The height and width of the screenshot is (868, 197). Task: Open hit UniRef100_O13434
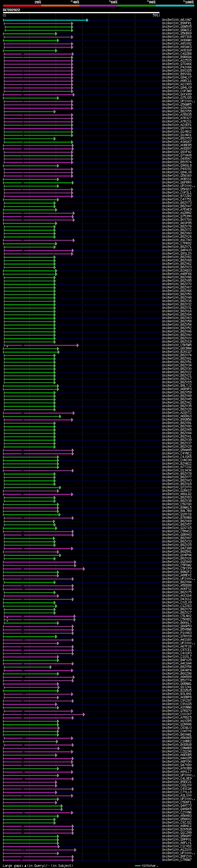(x=177, y=470)
